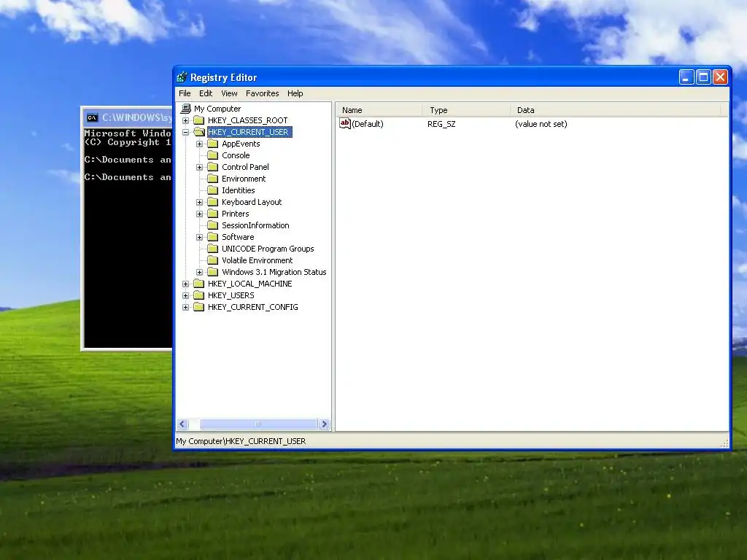Click the open HKEY_CURRENT_USER folder icon

pyautogui.click(x=199, y=133)
